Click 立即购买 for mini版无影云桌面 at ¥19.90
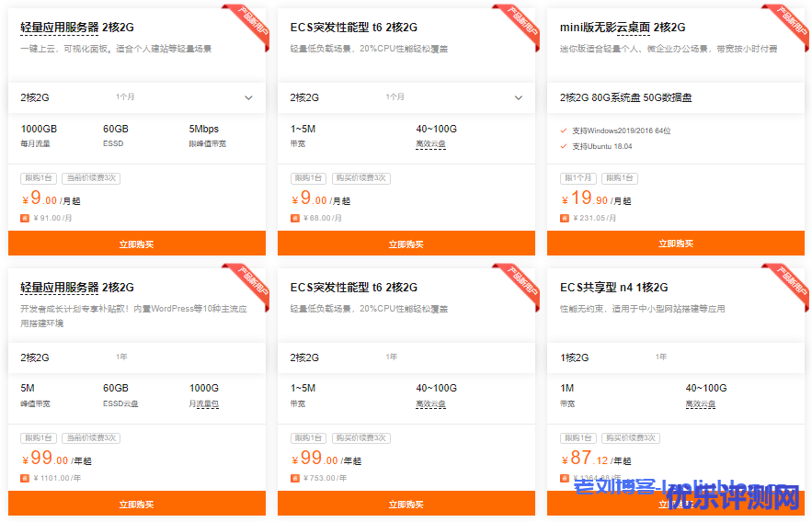The height and width of the screenshot is (522, 812). click(676, 244)
